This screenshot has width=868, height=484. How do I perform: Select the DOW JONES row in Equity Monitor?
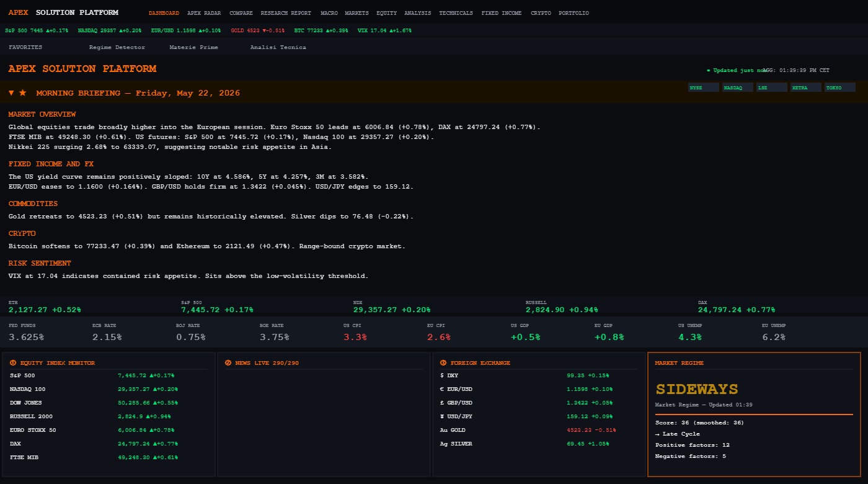109,403
